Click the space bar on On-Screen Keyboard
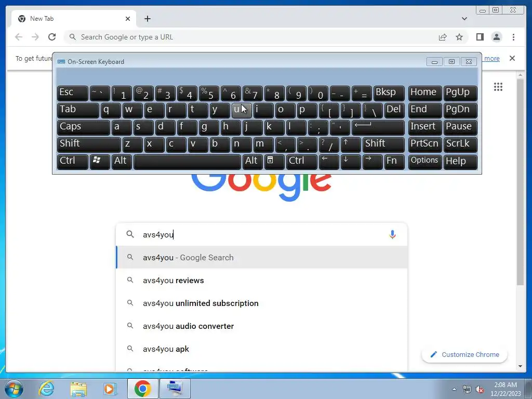The image size is (532, 399). 187,162
